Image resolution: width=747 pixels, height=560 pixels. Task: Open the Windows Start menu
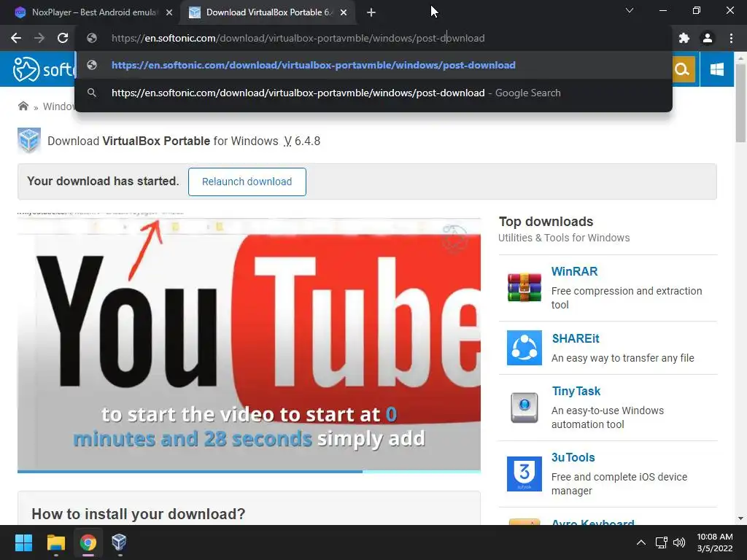23,542
